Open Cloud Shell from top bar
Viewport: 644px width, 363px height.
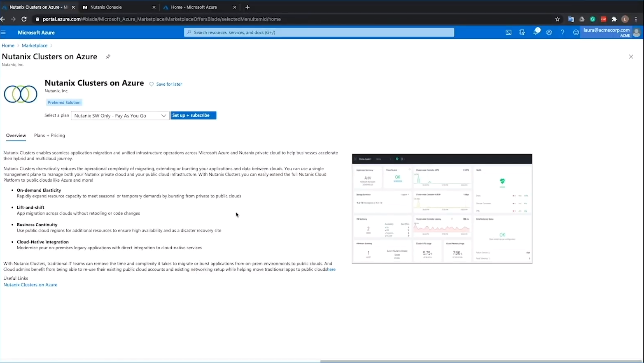(509, 33)
